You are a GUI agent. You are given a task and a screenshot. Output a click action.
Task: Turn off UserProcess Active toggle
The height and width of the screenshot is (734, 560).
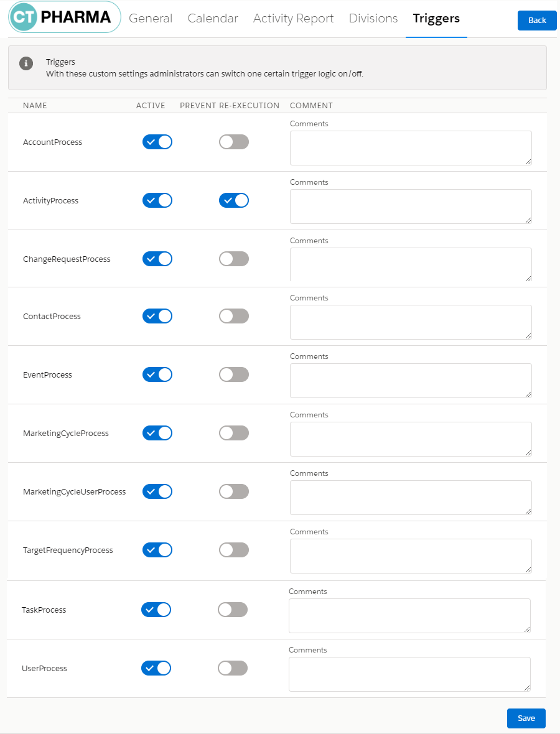click(x=156, y=668)
